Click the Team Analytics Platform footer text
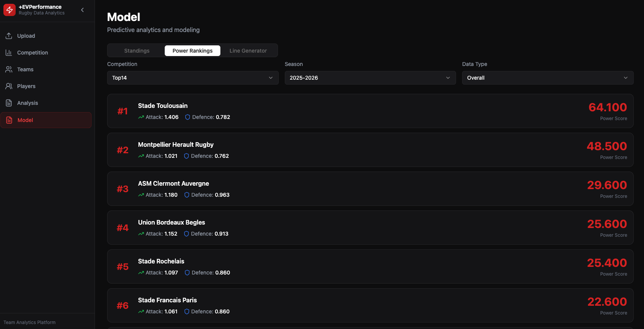The width and height of the screenshot is (644, 329). click(x=29, y=323)
